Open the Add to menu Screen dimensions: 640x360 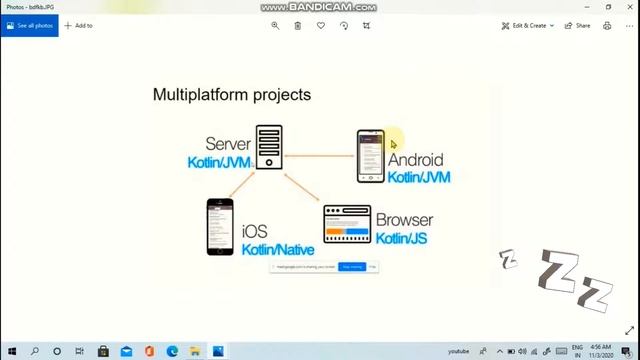tap(79, 26)
